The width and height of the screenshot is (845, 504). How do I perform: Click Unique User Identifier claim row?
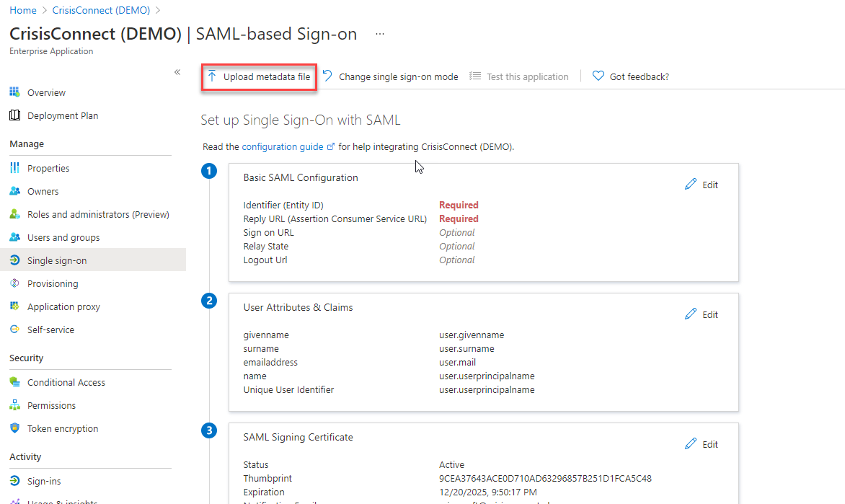click(x=389, y=390)
